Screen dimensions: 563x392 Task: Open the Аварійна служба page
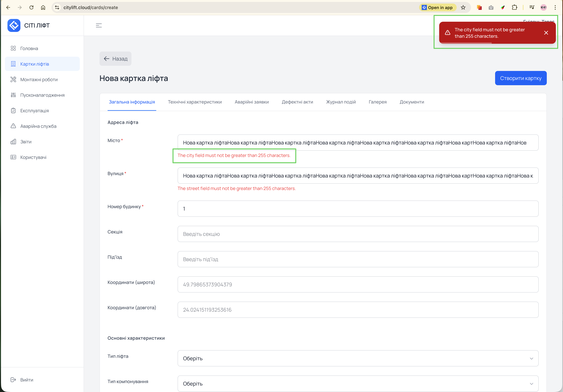coord(38,126)
